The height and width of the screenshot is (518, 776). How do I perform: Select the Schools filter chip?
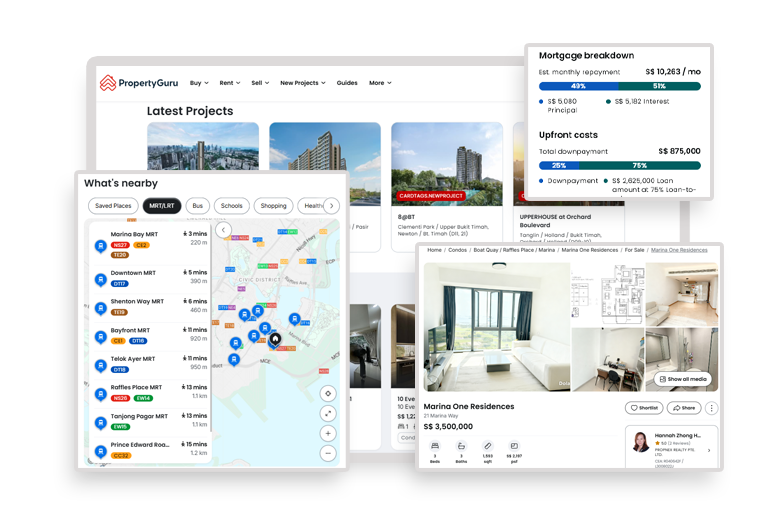(232, 206)
